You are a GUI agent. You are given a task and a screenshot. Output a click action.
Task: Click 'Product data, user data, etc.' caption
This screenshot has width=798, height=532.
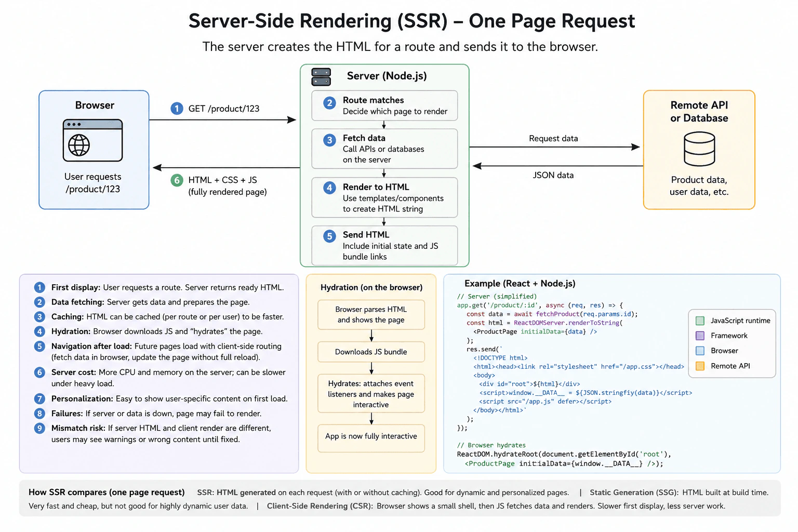699,185
